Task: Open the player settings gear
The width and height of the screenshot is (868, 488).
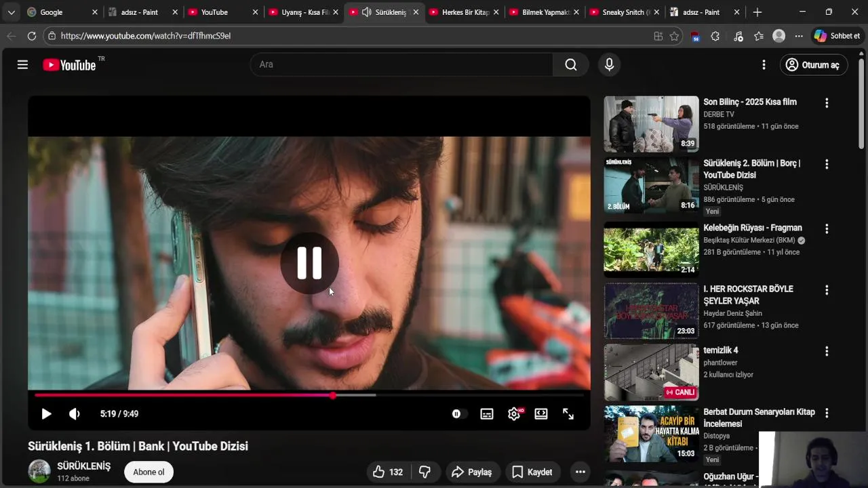Action: click(514, 413)
